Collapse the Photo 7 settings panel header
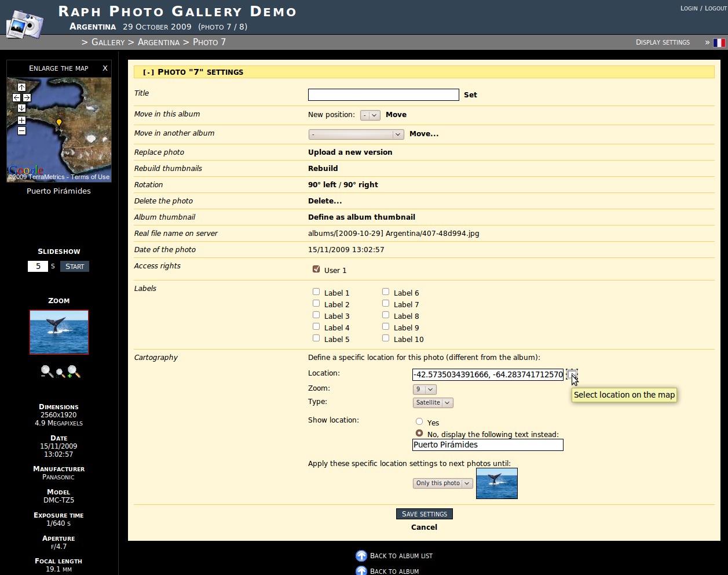The height and width of the screenshot is (575, 728). (149, 72)
